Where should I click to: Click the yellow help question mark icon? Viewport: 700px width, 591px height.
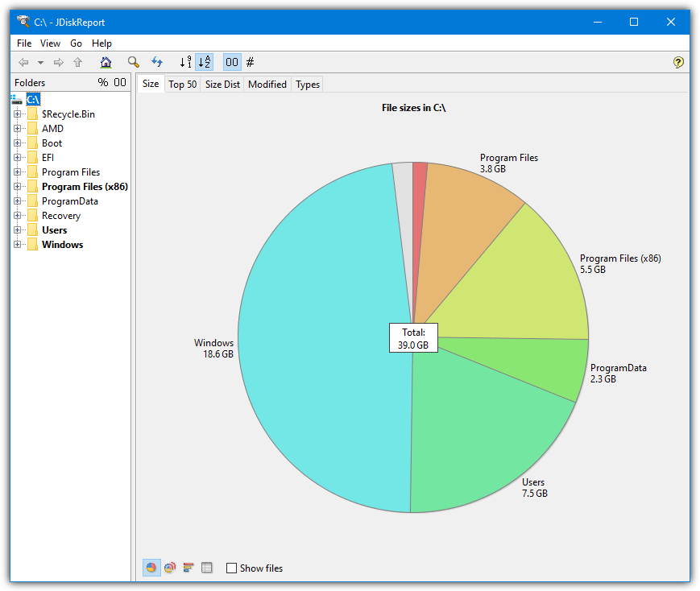pos(678,62)
